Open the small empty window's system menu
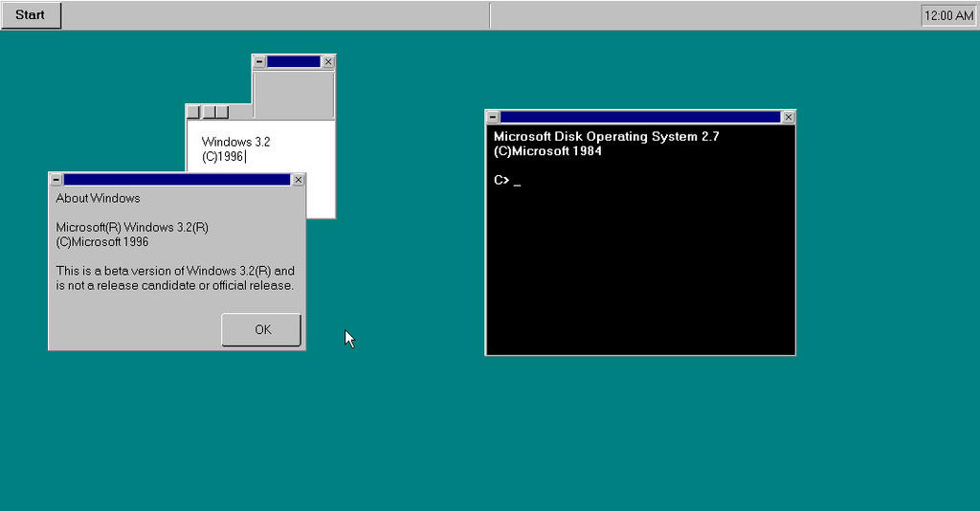 (259, 62)
